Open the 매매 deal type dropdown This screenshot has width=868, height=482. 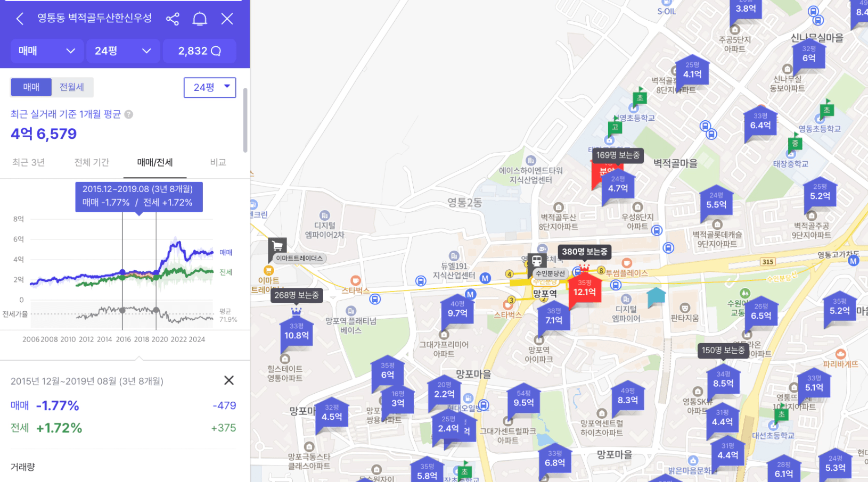pos(47,51)
